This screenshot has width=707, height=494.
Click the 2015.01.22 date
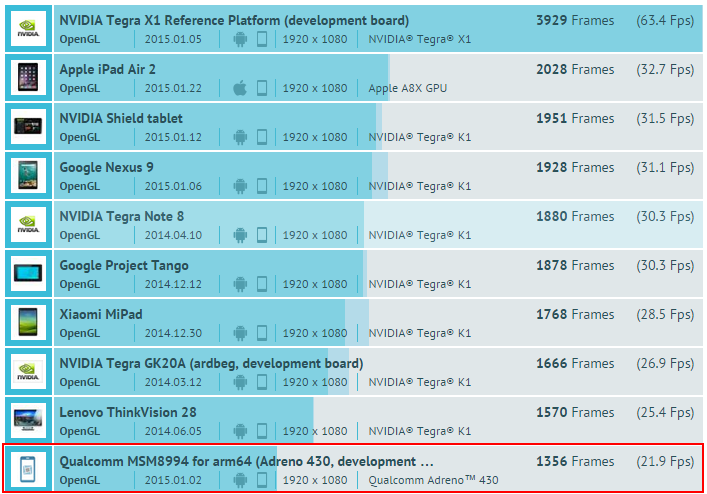[173, 89]
